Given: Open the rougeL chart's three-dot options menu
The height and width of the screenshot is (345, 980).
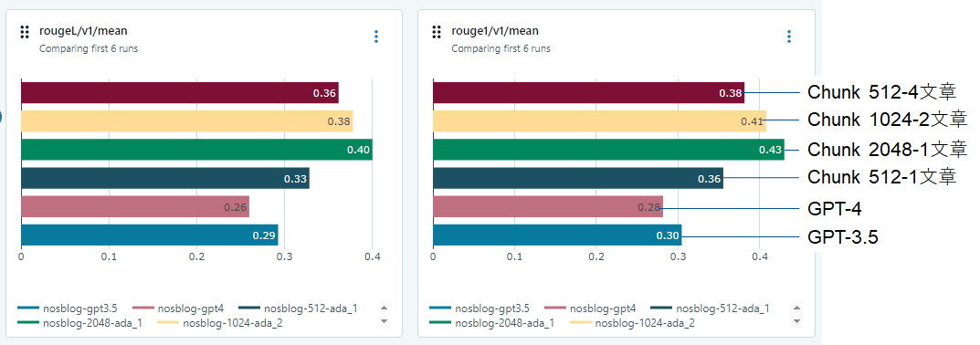Looking at the screenshot, I should coord(375,37).
